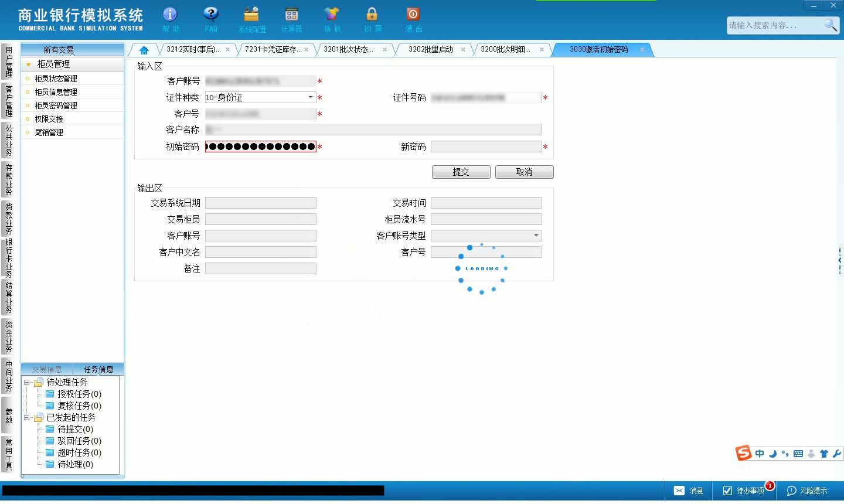The height and width of the screenshot is (504, 844).
Task: Open the 银行卡业务 sidebar tab
Action: 9,258
